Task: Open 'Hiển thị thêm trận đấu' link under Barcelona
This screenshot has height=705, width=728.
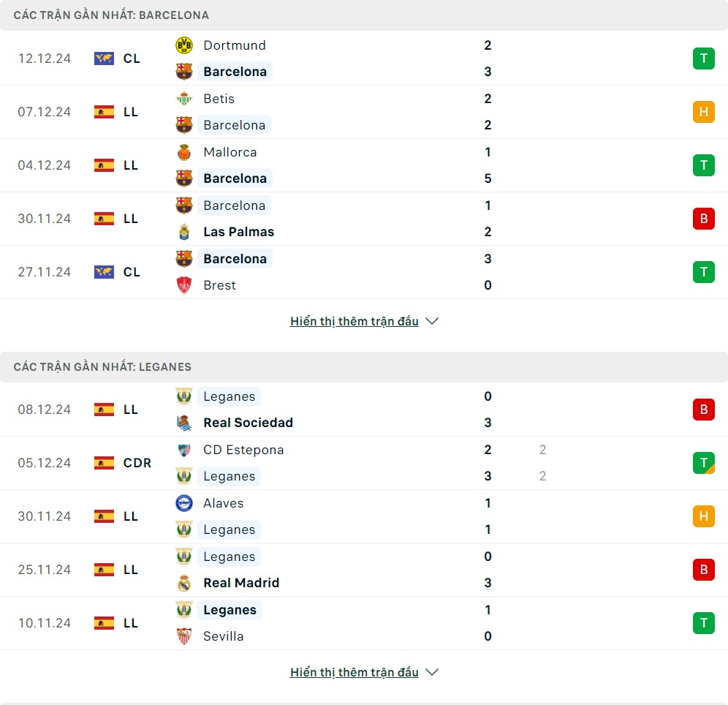Action: 354,321
